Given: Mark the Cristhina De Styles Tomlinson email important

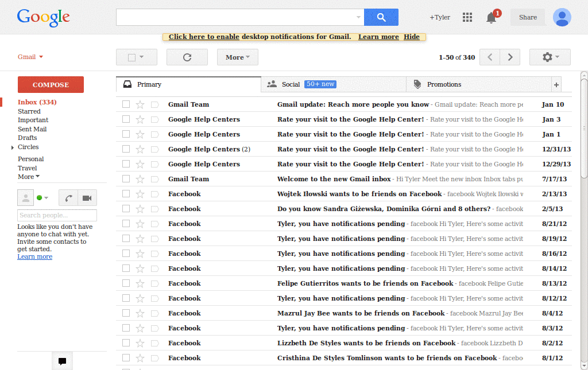Looking at the screenshot, I should pos(154,358).
